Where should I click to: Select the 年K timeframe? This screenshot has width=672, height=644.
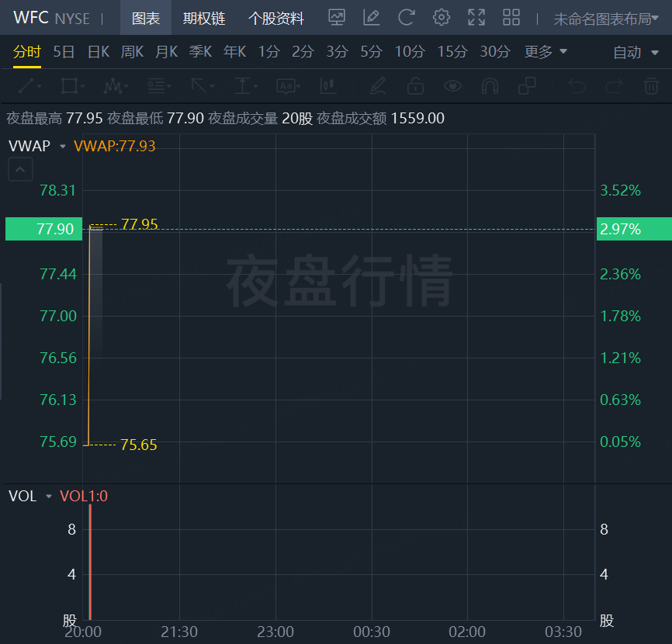tap(235, 52)
